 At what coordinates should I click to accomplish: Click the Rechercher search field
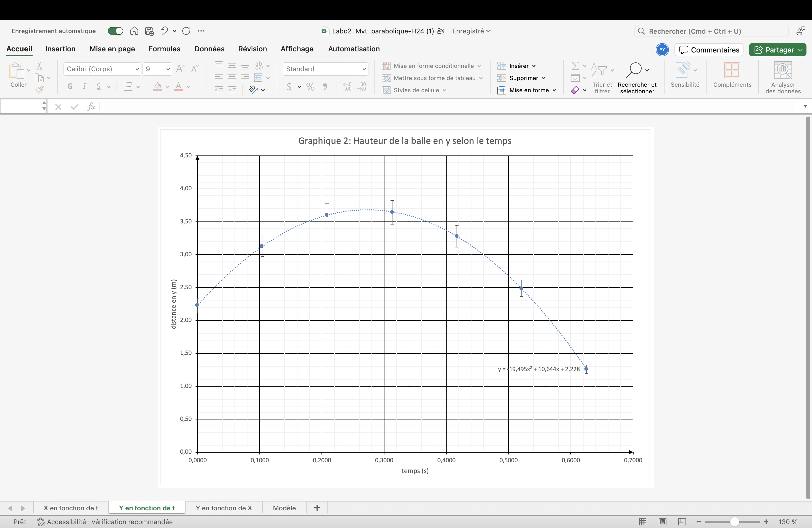711,31
